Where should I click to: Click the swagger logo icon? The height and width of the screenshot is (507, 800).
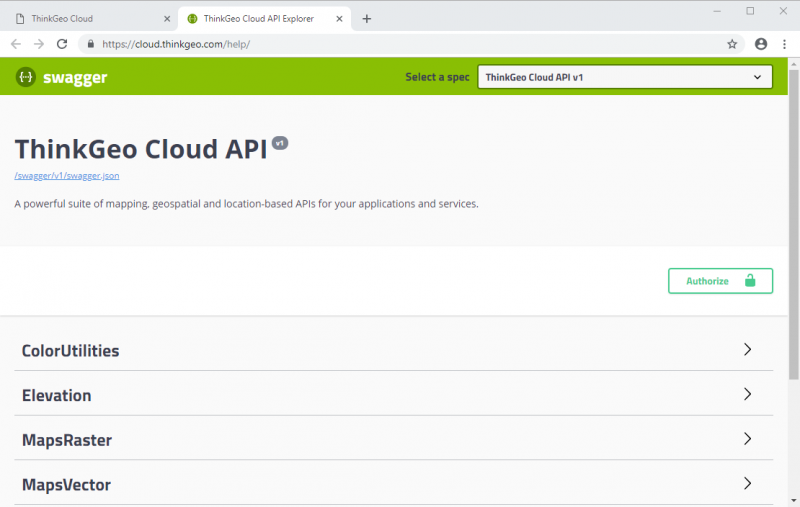26,77
